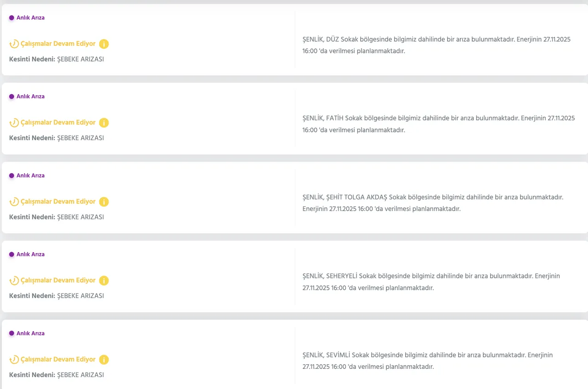Viewport: 588px width, 389px height.
Task: Click the ŞENLİK, SEVİMLİ Sokak outage description
Action: [427, 361]
